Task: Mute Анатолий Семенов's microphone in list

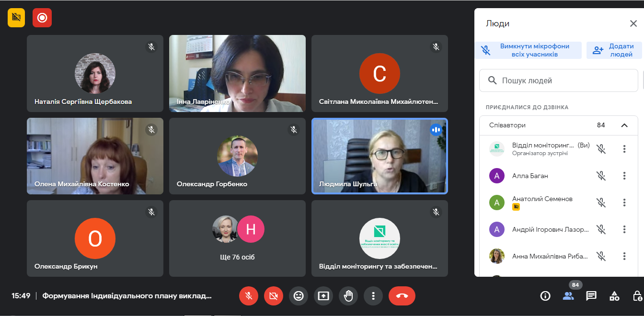Action: [601, 203]
